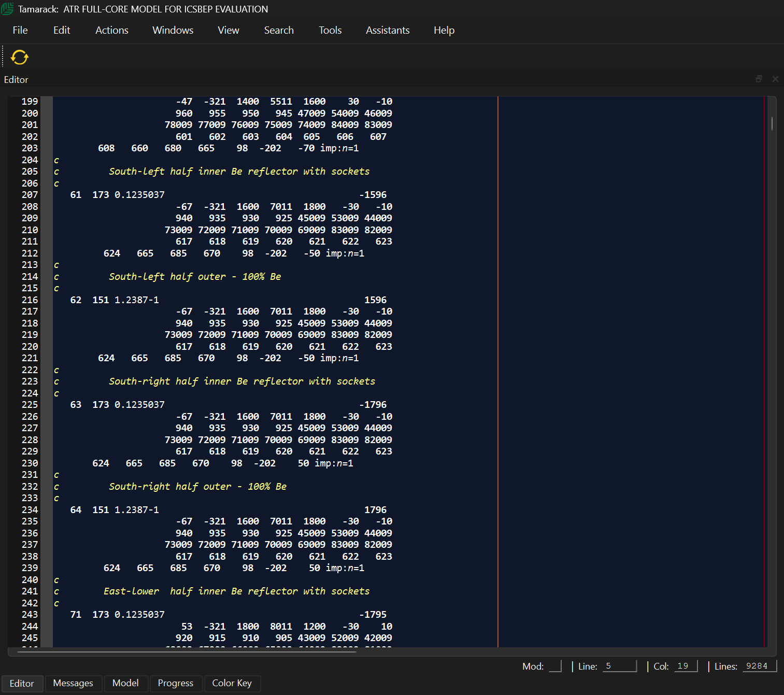Click 'imp:n=1' on line 203
This screenshot has width=784, height=695.
[x=339, y=148]
